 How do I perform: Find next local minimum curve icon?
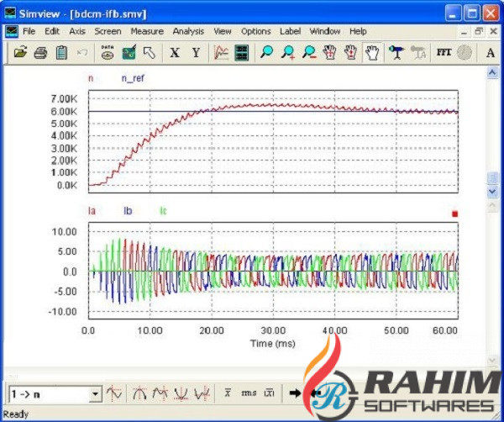point(202,393)
